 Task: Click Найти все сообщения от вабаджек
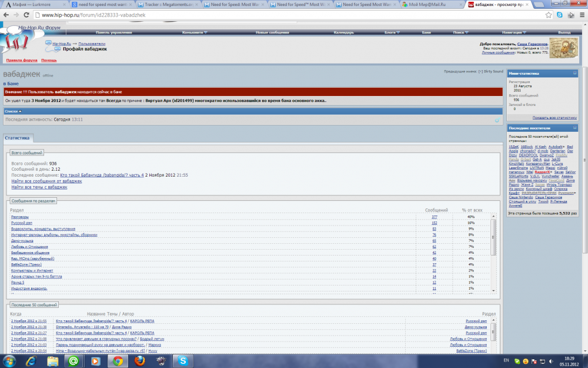tap(46, 181)
